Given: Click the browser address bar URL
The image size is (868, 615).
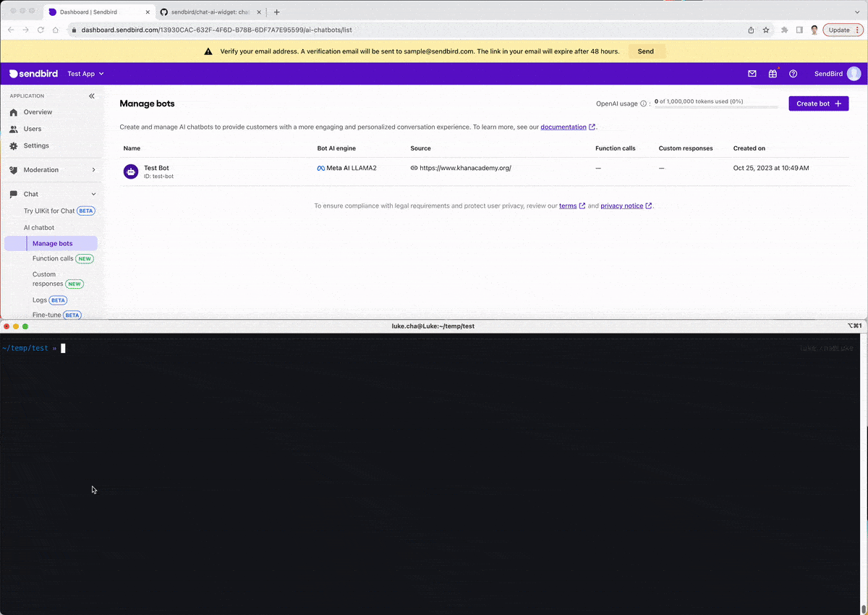Looking at the screenshot, I should point(216,30).
